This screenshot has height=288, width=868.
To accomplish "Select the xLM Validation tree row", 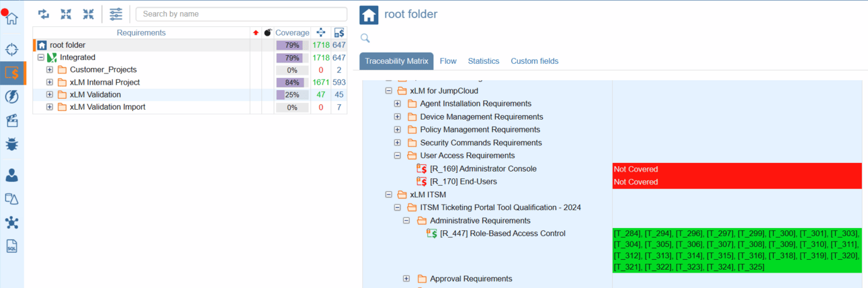I will pyautogui.click(x=190, y=95).
